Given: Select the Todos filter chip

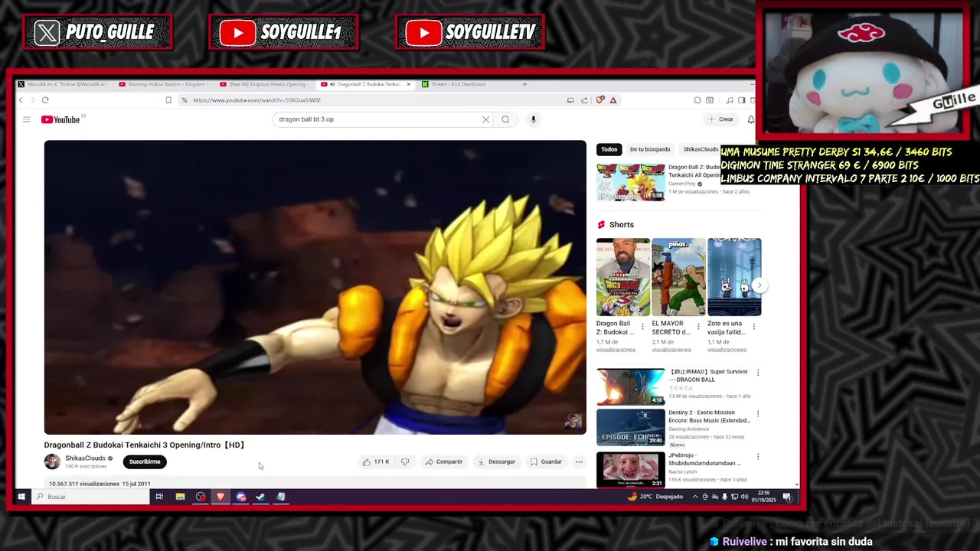Looking at the screenshot, I should click(609, 149).
